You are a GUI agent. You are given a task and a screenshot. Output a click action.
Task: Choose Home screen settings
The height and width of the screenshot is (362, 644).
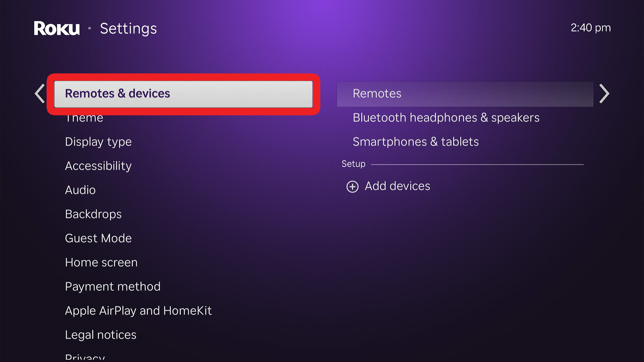coord(101,262)
